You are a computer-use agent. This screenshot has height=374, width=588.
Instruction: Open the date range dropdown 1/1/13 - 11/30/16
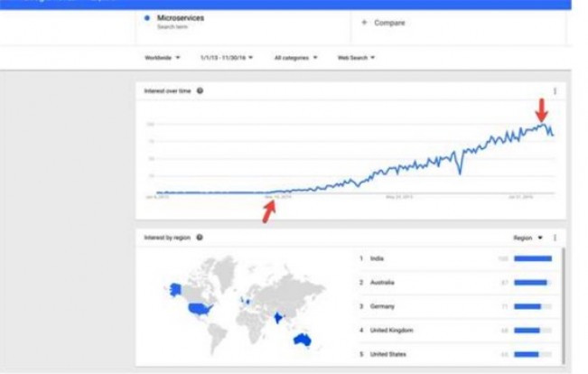coord(227,58)
